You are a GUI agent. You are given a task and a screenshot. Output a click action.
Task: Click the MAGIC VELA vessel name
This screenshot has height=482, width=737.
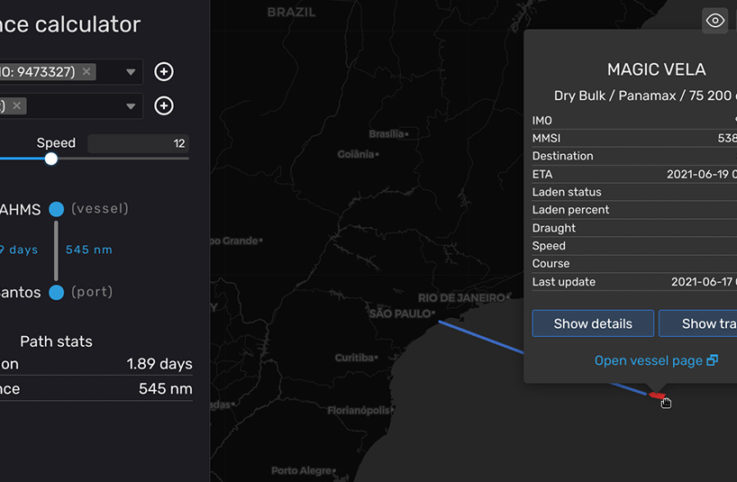click(x=656, y=70)
